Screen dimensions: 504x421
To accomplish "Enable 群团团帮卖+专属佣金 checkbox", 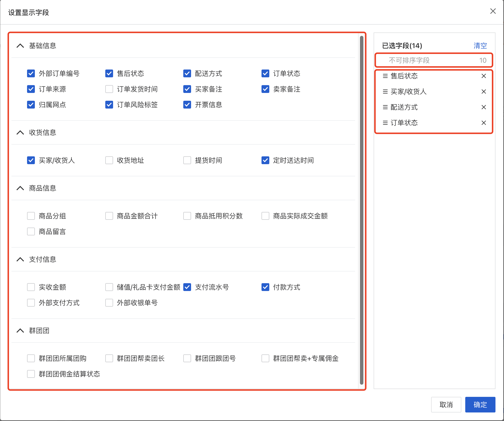I will point(265,358).
